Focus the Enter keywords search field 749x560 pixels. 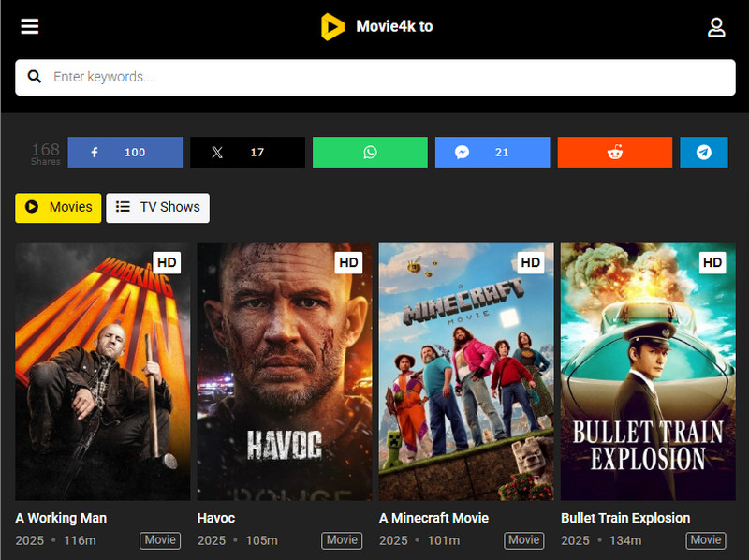coord(375,78)
